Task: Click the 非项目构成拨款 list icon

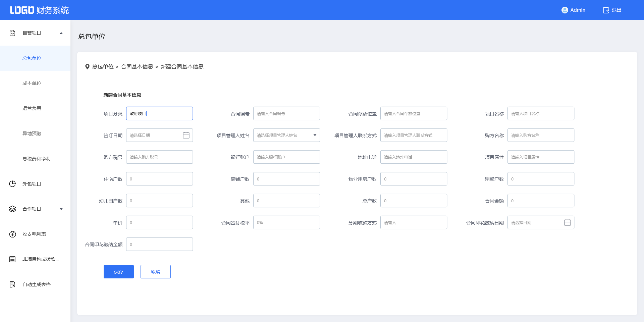Action: tap(12, 259)
